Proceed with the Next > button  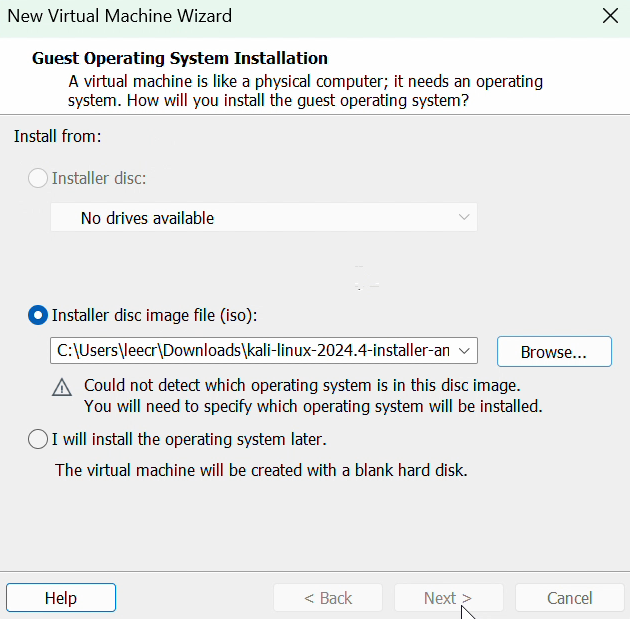(x=448, y=598)
